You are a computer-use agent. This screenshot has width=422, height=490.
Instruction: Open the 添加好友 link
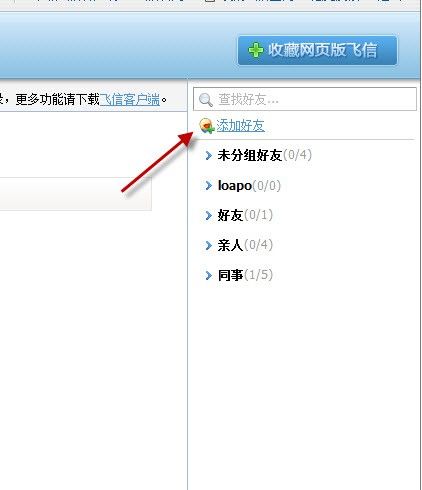point(240,126)
